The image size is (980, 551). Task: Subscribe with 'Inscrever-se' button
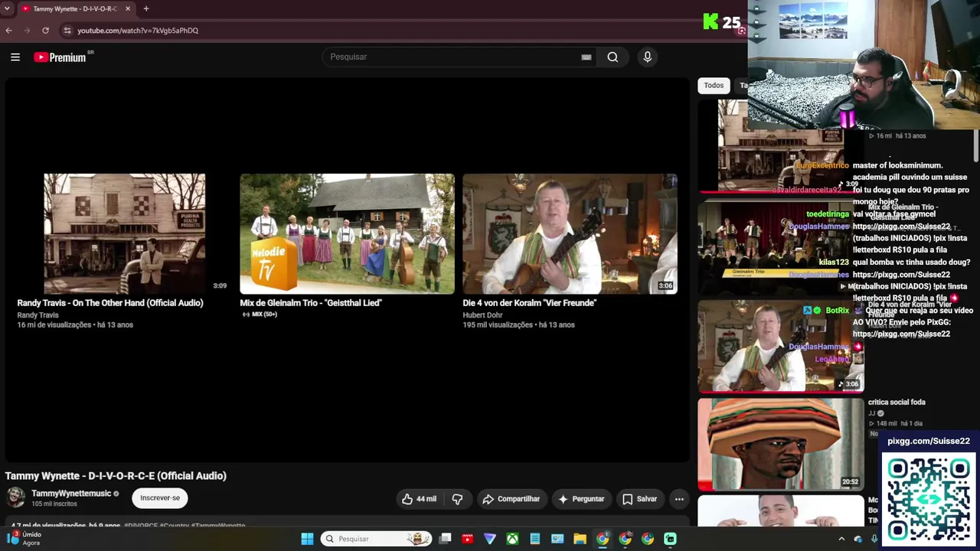160,498
